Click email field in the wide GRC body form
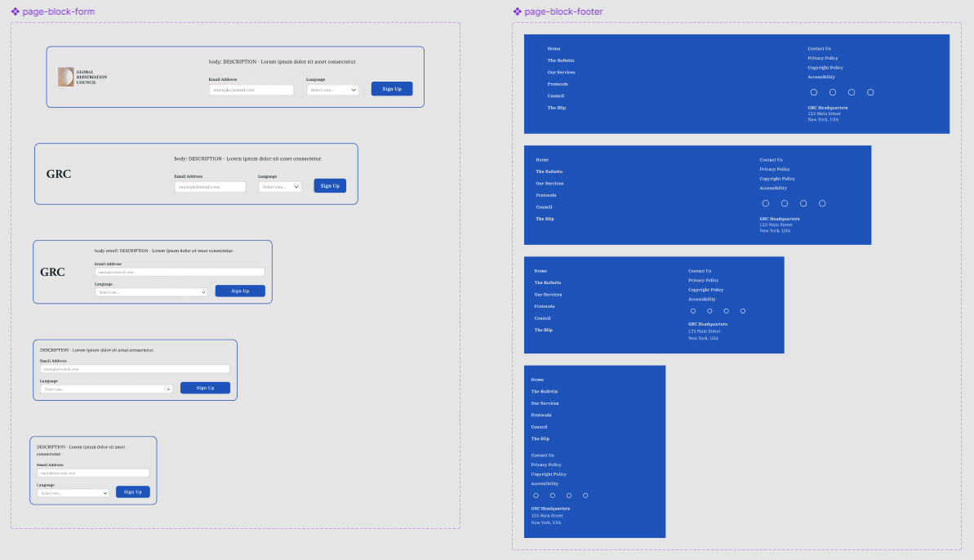This screenshot has width=974, height=560. click(210, 187)
